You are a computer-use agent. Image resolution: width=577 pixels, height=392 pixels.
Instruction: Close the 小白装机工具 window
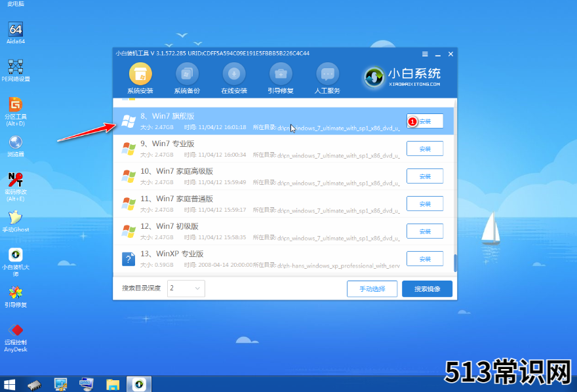pyautogui.click(x=451, y=54)
